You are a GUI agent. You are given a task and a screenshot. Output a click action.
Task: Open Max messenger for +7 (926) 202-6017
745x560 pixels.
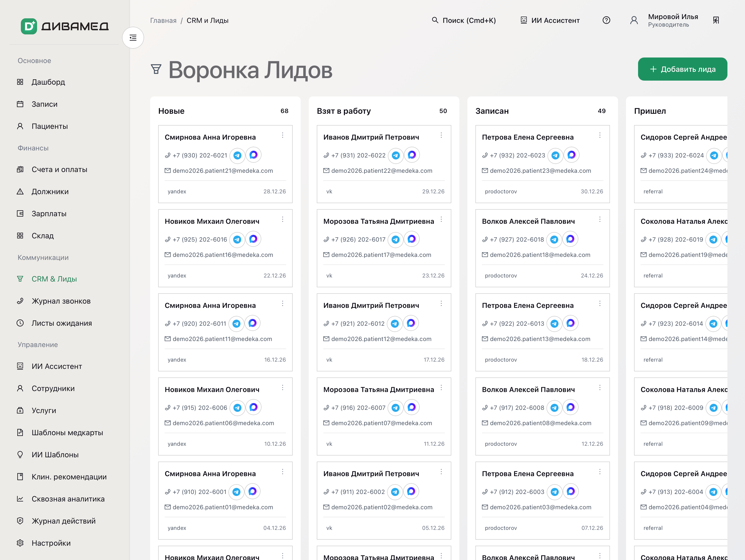(x=412, y=239)
